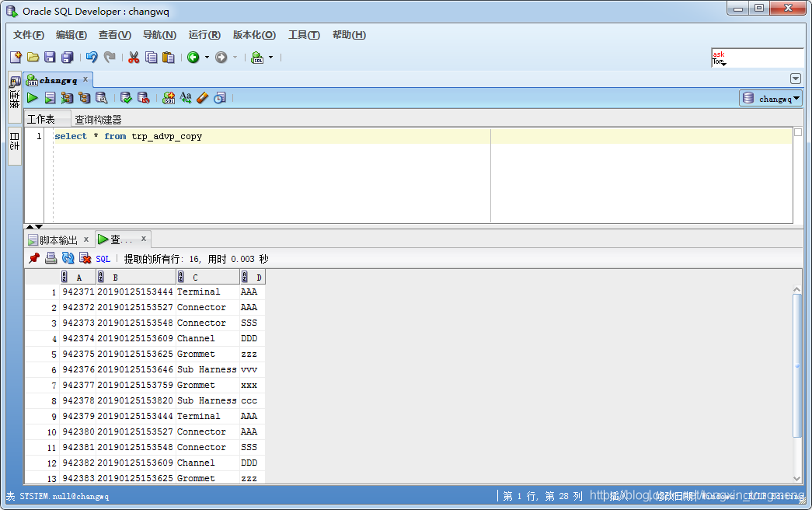
Task: Click the To Upper/Lower case icon
Action: pyautogui.click(x=186, y=97)
